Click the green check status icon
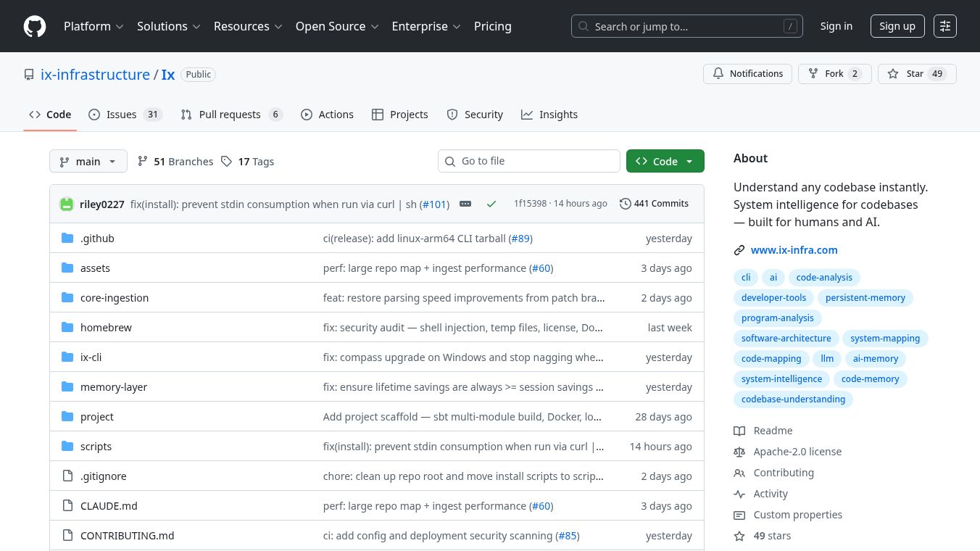980x551 pixels. click(491, 204)
